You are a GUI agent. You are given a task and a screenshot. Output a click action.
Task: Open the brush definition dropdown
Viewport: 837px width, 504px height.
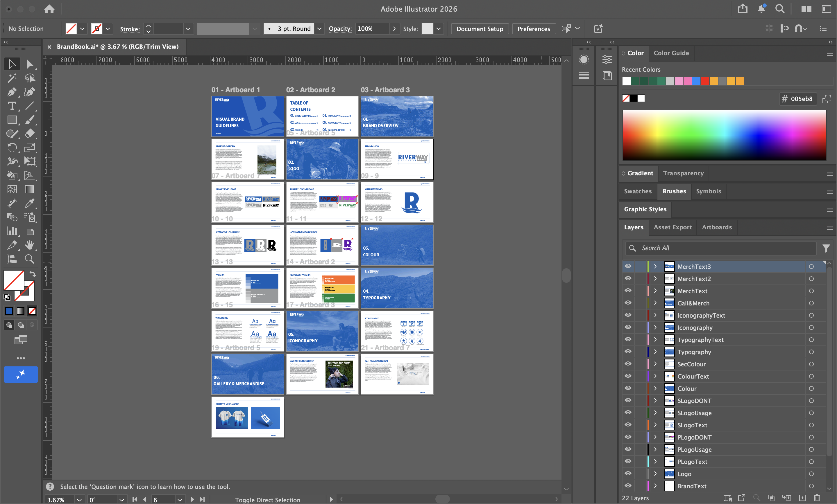(319, 29)
